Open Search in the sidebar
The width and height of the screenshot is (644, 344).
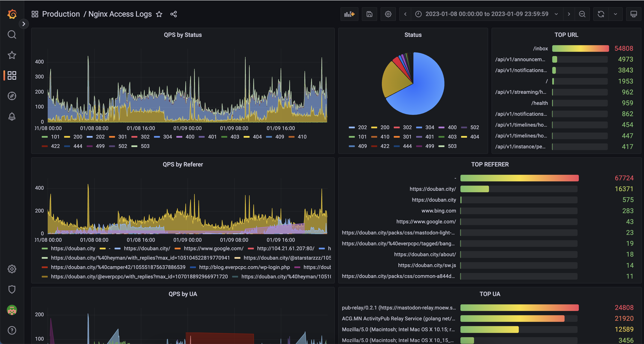tap(12, 35)
